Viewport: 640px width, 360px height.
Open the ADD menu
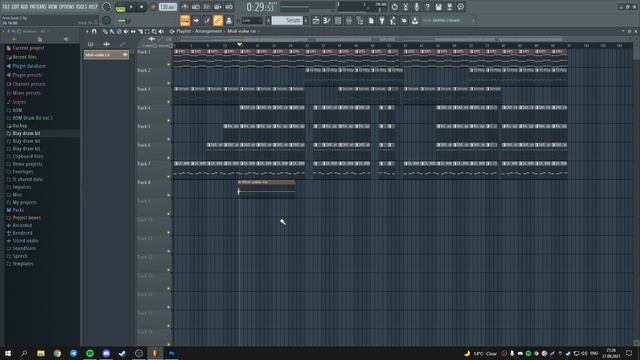(24, 7)
